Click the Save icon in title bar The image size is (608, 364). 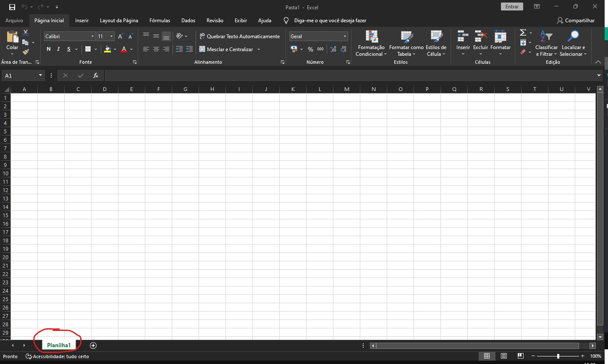12,7
